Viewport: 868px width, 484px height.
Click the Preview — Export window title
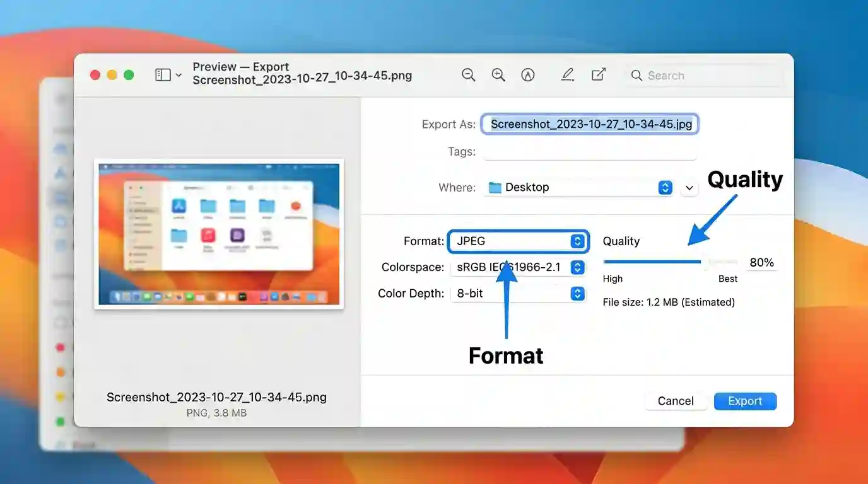pyautogui.click(x=240, y=67)
